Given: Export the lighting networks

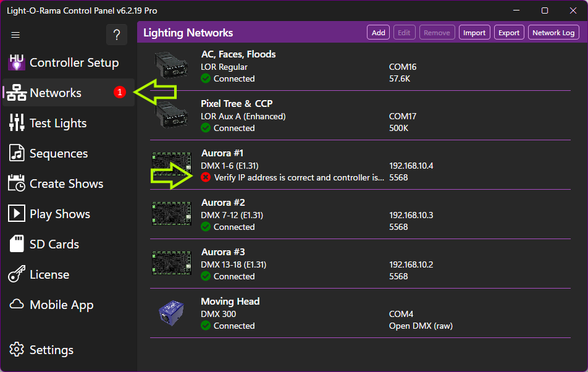Looking at the screenshot, I should tap(509, 32).
